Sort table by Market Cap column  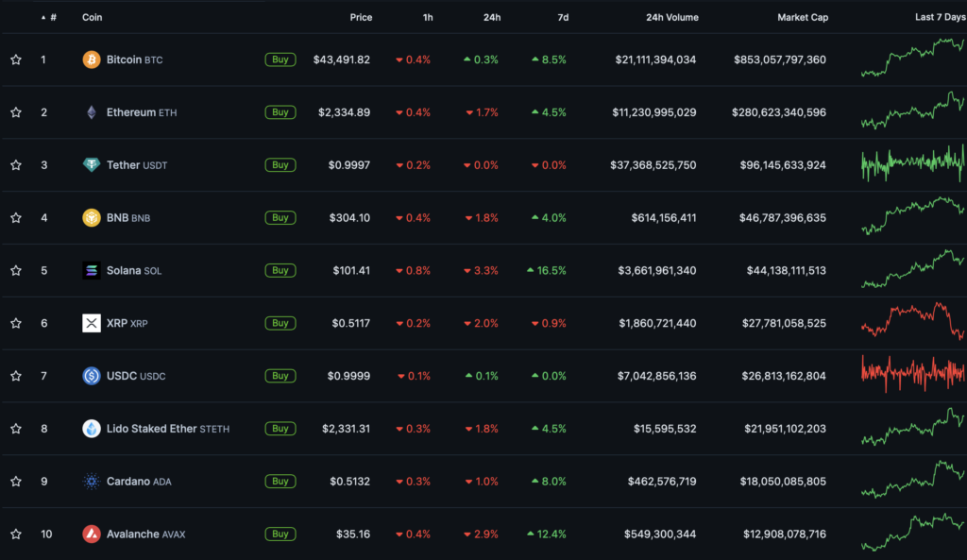point(802,17)
